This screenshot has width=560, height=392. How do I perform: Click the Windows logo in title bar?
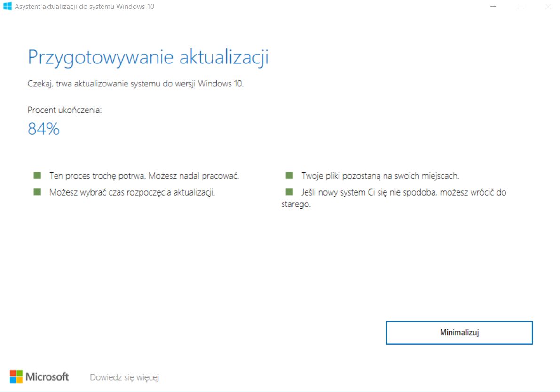7,7
